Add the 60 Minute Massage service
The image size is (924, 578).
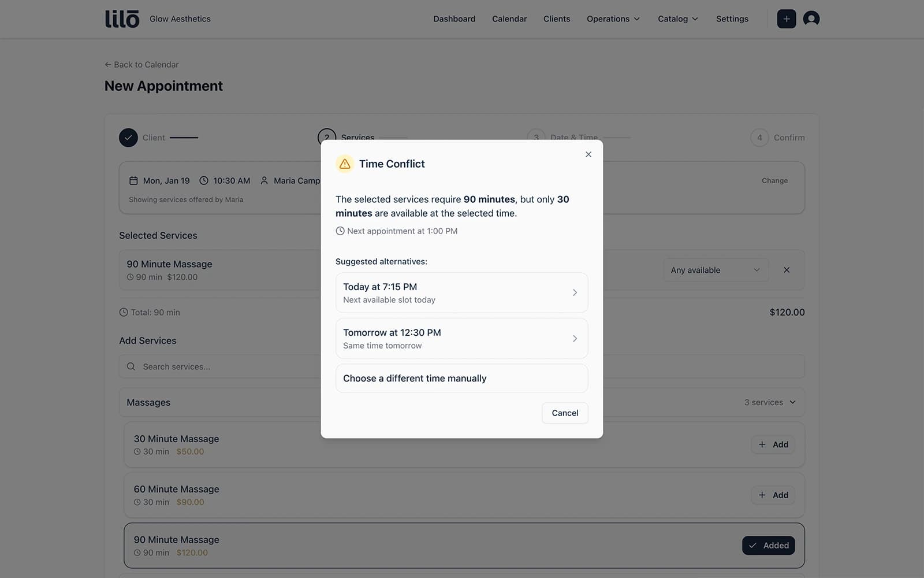pyautogui.click(x=773, y=495)
